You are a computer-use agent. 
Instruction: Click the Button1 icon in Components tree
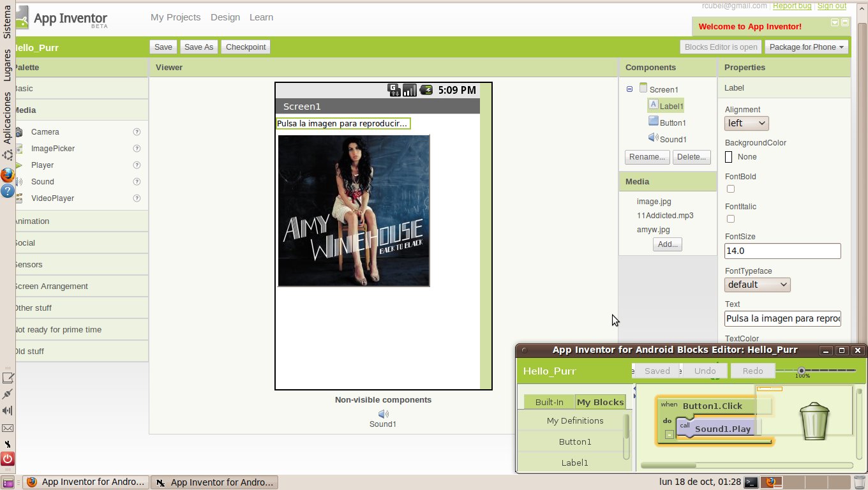[654, 121]
